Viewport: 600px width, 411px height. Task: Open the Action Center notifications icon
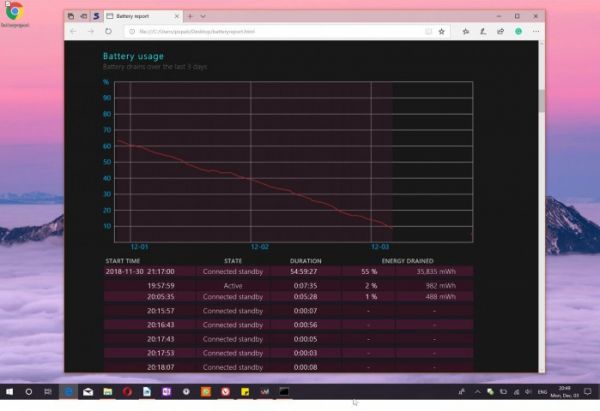[x=587, y=392]
